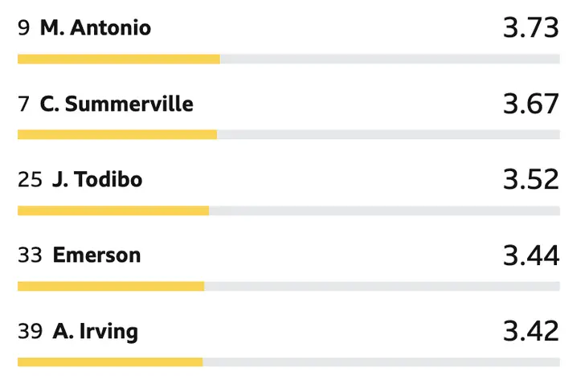Click the 3.73 rating value

pos(531,28)
